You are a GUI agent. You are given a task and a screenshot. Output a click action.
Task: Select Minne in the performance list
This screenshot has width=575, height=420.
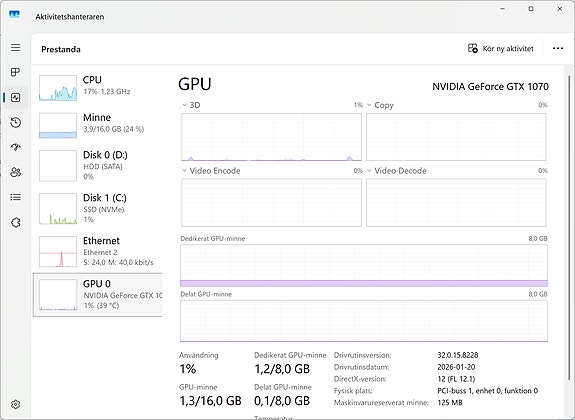click(x=98, y=125)
